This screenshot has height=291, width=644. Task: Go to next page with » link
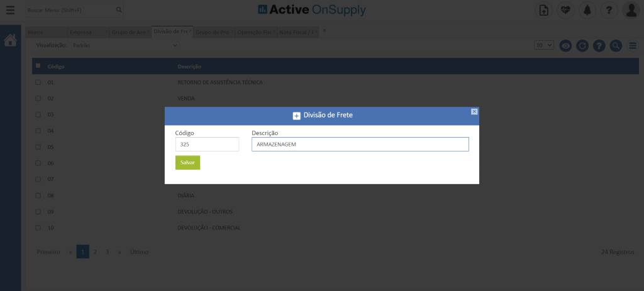[x=119, y=252]
